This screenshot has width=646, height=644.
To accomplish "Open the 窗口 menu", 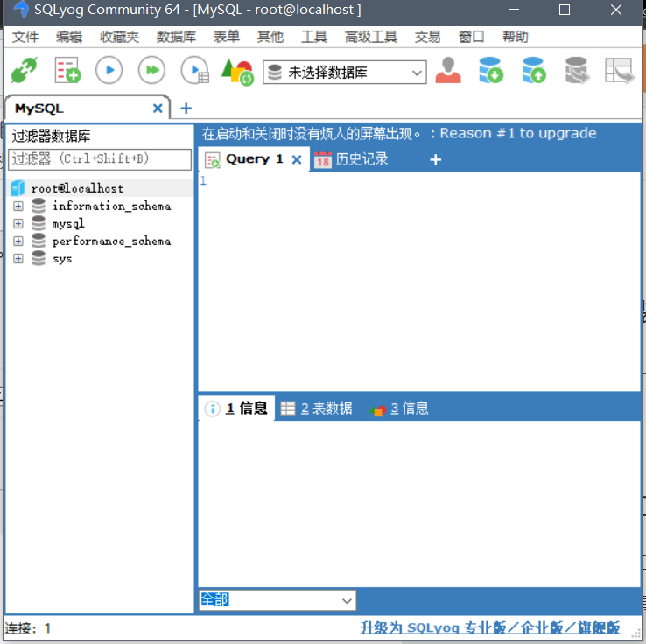I will [x=471, y=37].
